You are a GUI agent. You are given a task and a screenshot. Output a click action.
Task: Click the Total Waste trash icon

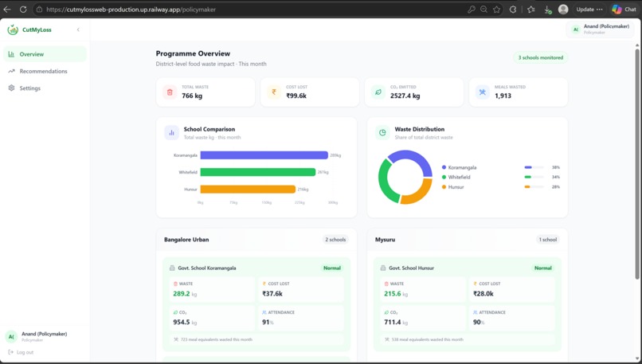[x=170, y=92]
